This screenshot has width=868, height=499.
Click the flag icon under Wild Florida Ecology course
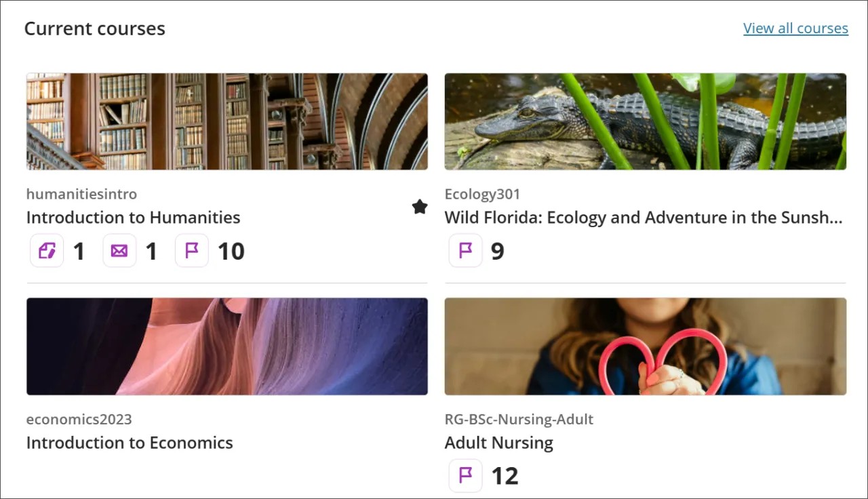[x=465, y=250]
